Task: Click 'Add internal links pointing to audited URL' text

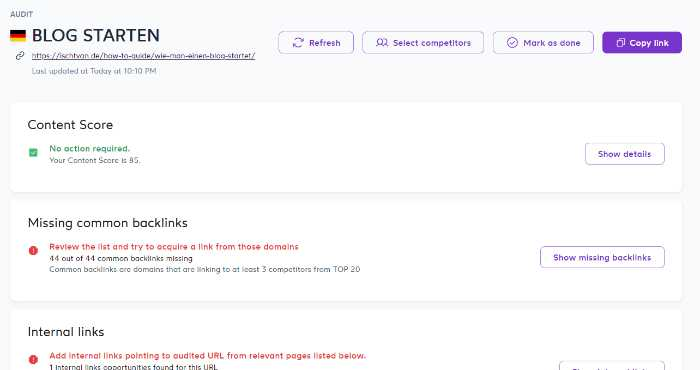Action: pyautogui.click(x=208, y=356)
